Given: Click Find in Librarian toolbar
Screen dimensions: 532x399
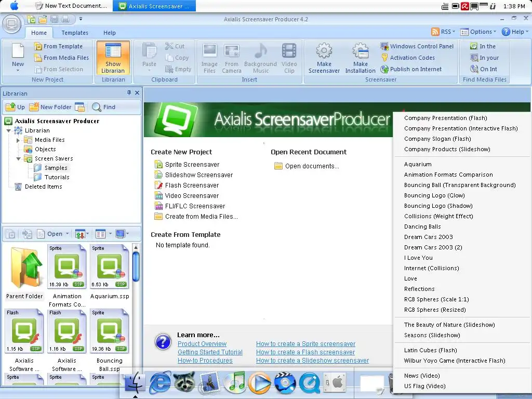Looking at the screenshot, I should point(104,107).
